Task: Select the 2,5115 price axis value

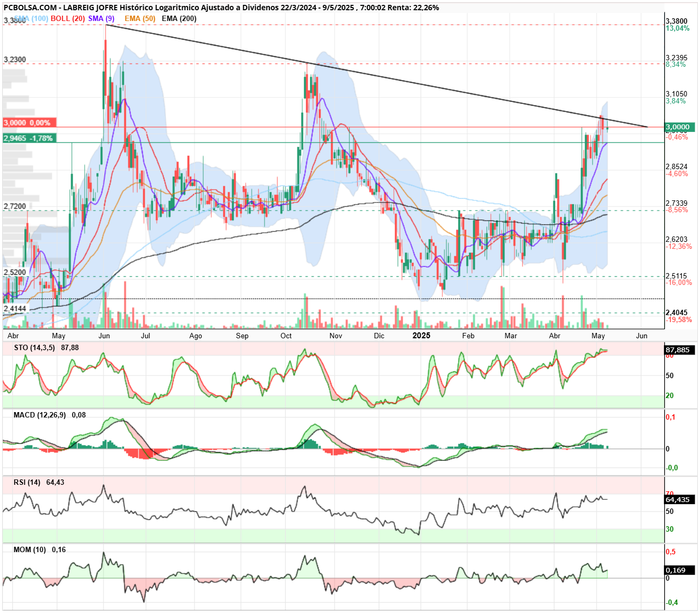Action: [677, 275]
